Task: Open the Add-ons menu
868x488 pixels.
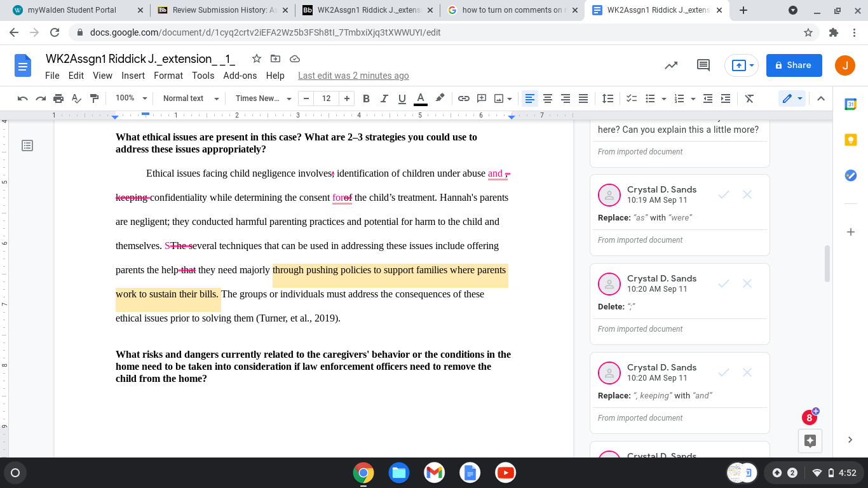Action: (240, 76)
